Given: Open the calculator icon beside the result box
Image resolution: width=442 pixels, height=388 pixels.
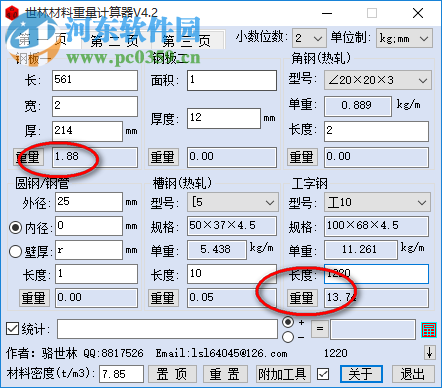Looking at the screenshot, I should point(429,330).
